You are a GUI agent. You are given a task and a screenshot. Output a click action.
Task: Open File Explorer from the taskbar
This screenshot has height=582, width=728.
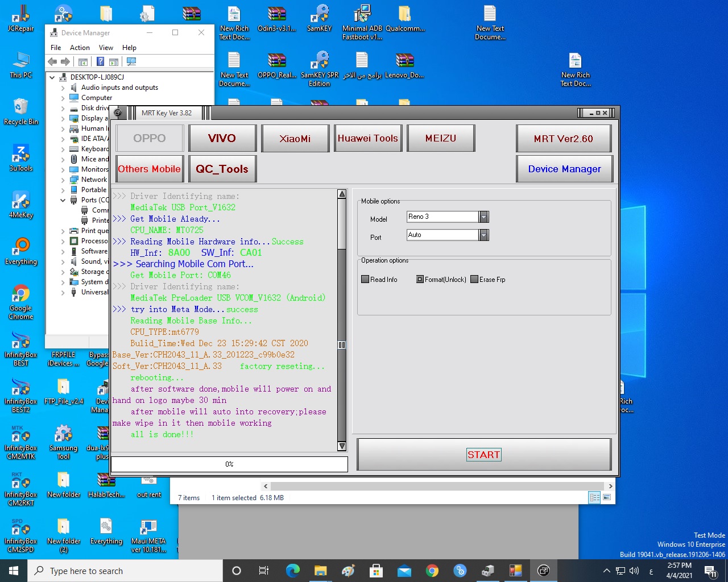(321, 571)
